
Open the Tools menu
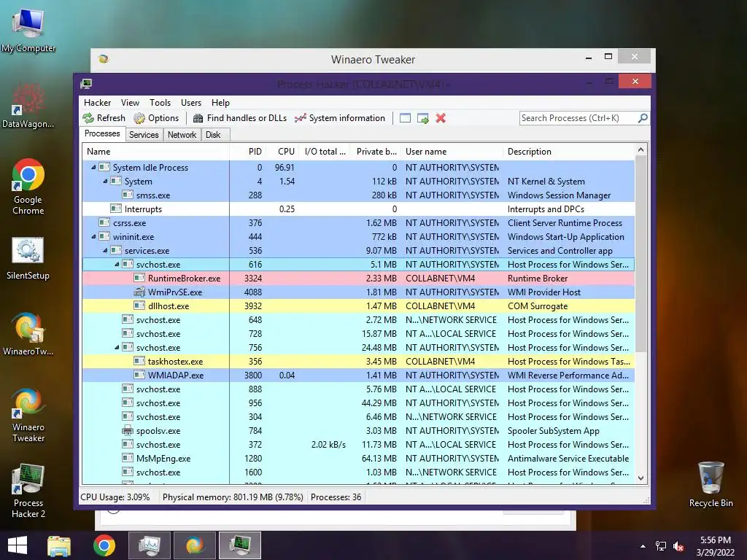click(160, 102)
